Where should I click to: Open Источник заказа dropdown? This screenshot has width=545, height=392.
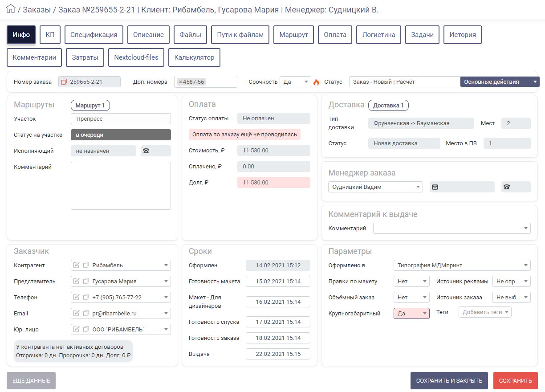tap(512, 298)
